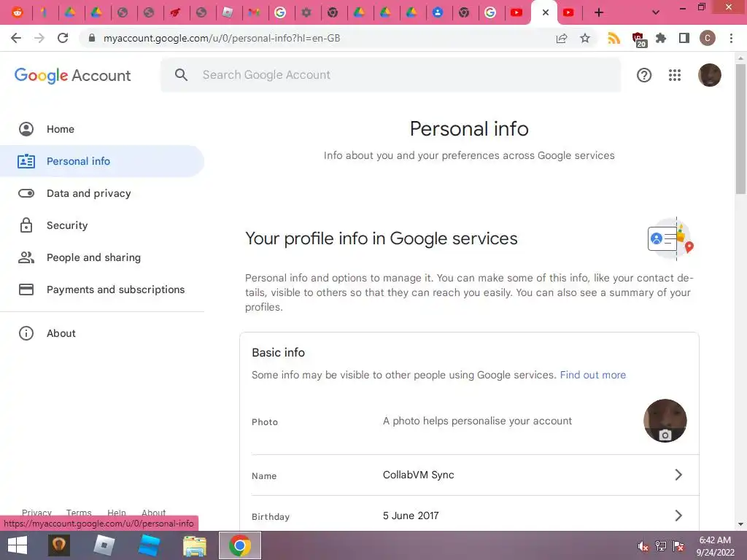Open the orange RSS feed extension

(614, 38)
